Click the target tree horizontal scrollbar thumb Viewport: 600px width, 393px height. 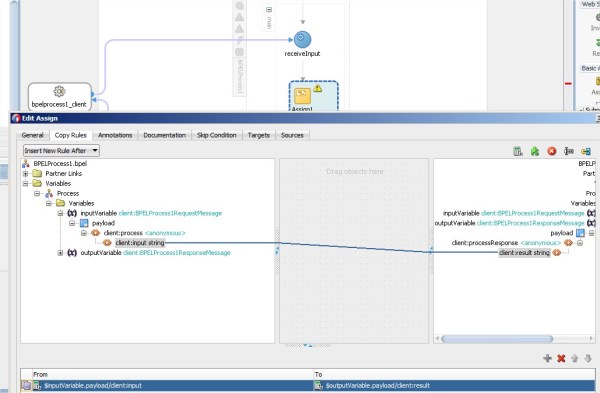[497, 339]
